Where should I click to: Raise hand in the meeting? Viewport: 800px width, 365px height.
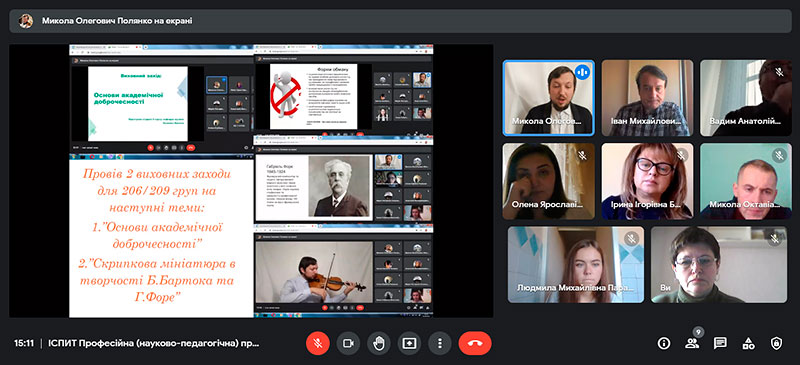coord(379,344)
